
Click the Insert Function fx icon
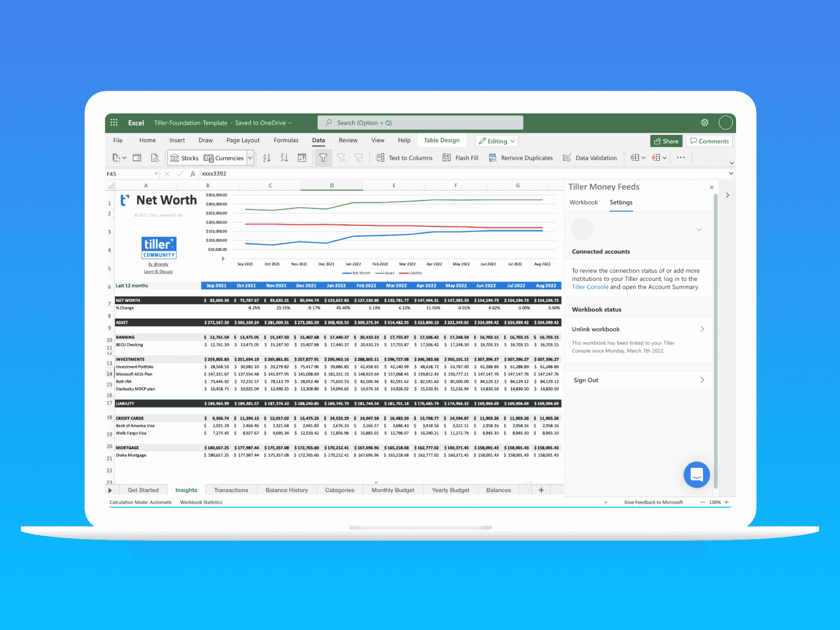coord(193,174)
